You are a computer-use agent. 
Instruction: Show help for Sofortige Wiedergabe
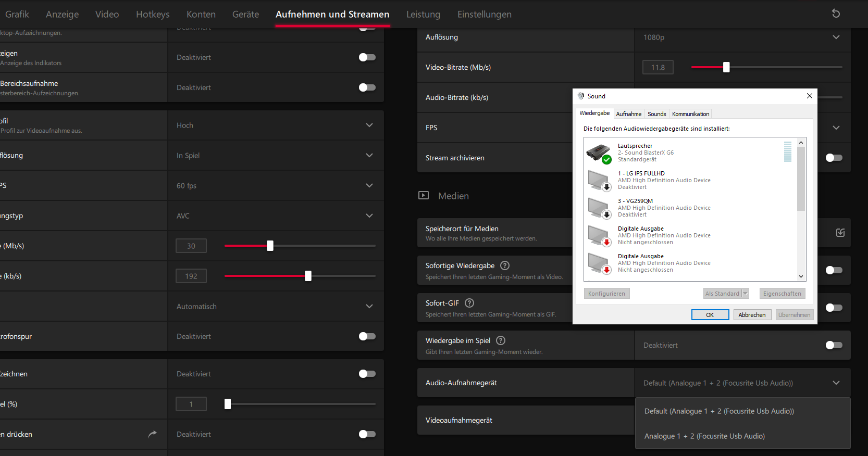pyautogui.click(x=505, y=265)
